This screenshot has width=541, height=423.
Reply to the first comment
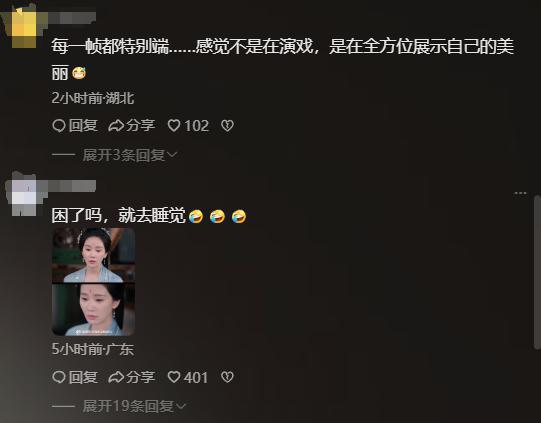(x=75, y=126)
